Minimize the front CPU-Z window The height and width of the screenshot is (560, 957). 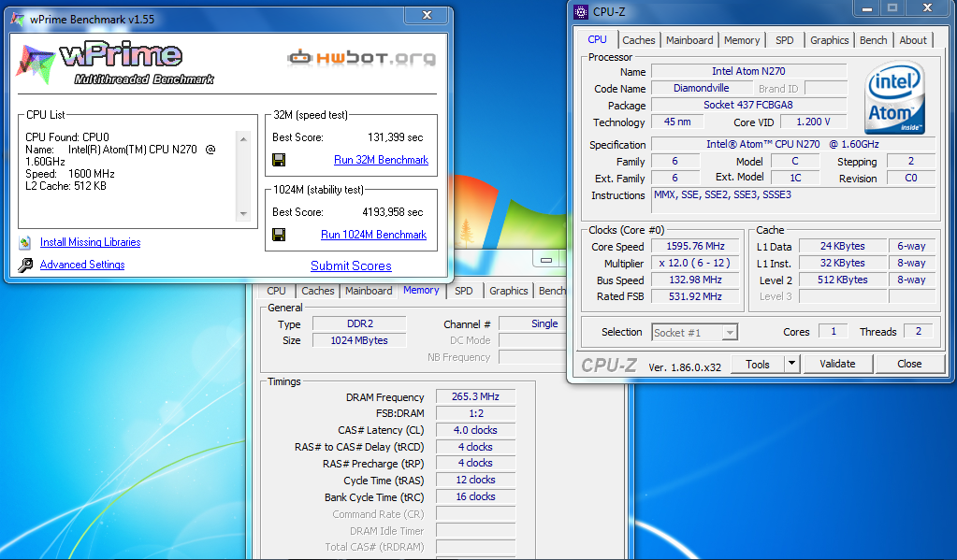tap(866, 7)
